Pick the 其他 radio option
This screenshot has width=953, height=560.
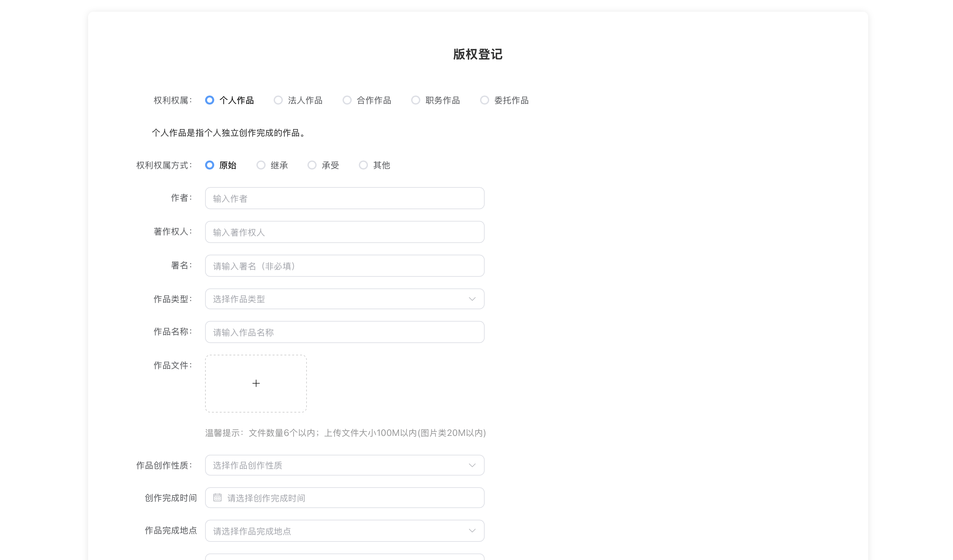click(363, 165)
